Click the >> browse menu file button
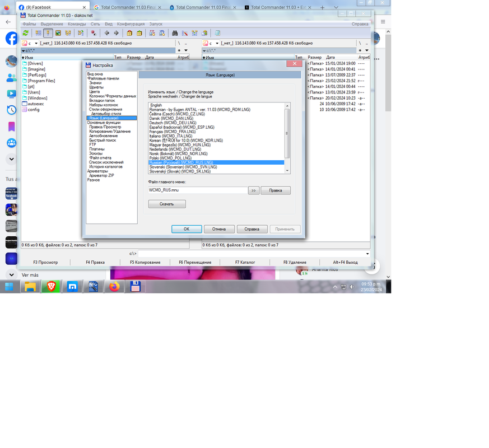Viewport: 489px width, 448px height. [x=254, y=190]
